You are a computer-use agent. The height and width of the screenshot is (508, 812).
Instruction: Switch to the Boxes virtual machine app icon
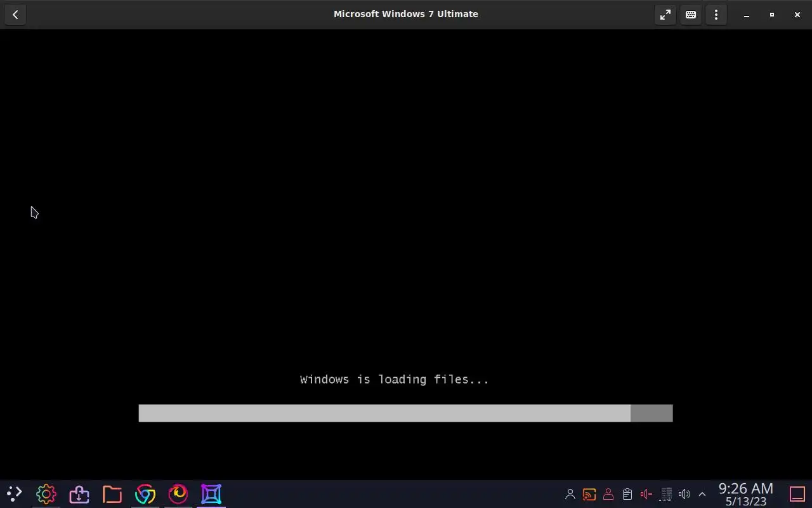[x=211, y=494]
